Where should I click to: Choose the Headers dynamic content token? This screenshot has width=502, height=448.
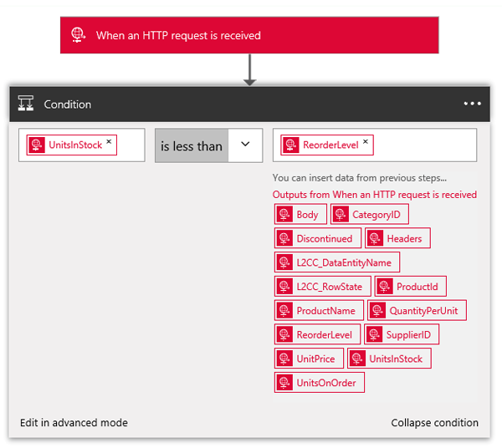point(397,238)
